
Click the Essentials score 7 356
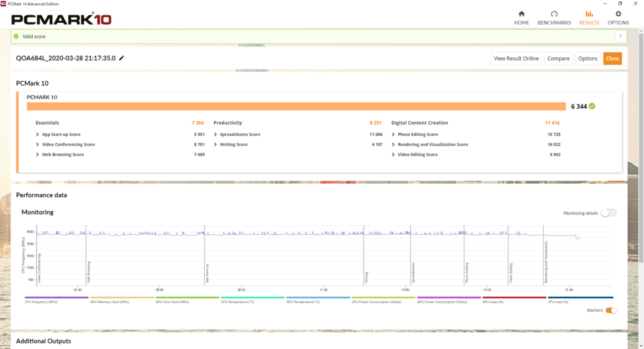click(197, 123)
